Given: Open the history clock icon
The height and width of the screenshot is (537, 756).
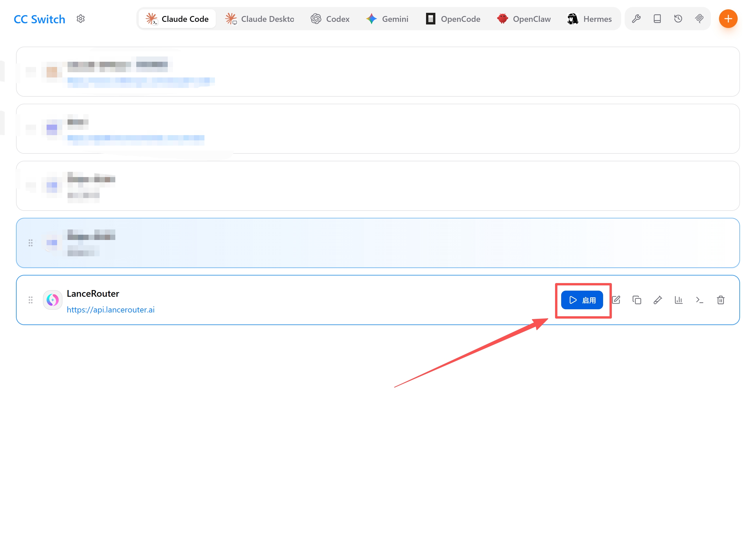Looking at the screenshot, I should coord(678,19).
